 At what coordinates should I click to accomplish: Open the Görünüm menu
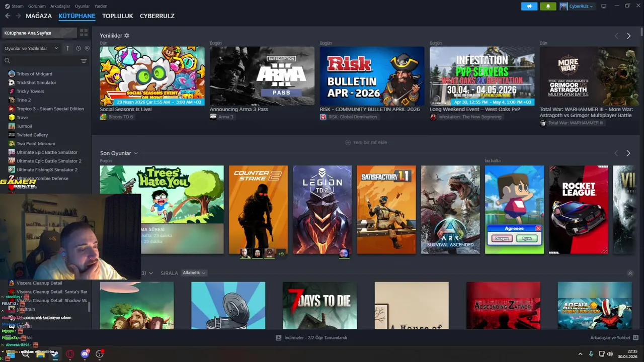pos(37,6)
